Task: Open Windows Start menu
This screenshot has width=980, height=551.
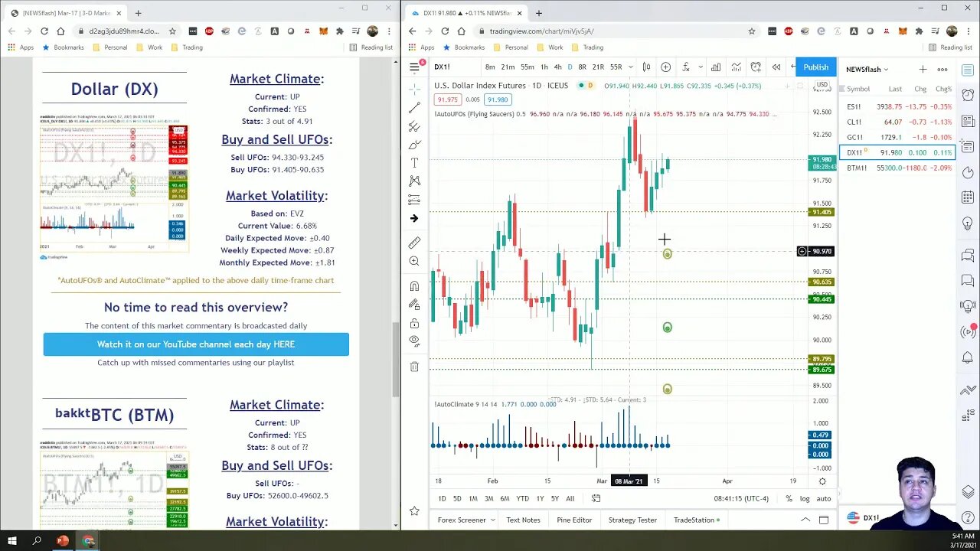Action: (x=11, y=541)
